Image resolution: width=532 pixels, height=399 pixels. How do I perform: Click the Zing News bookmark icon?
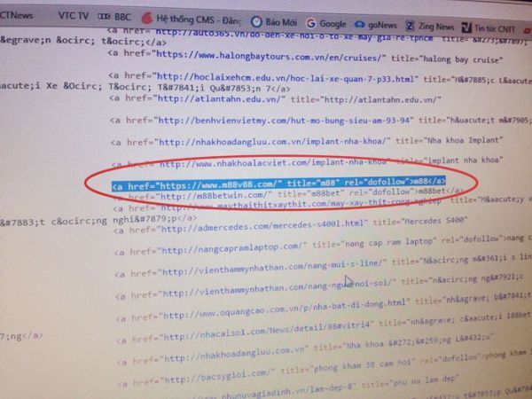pos(410,26)
